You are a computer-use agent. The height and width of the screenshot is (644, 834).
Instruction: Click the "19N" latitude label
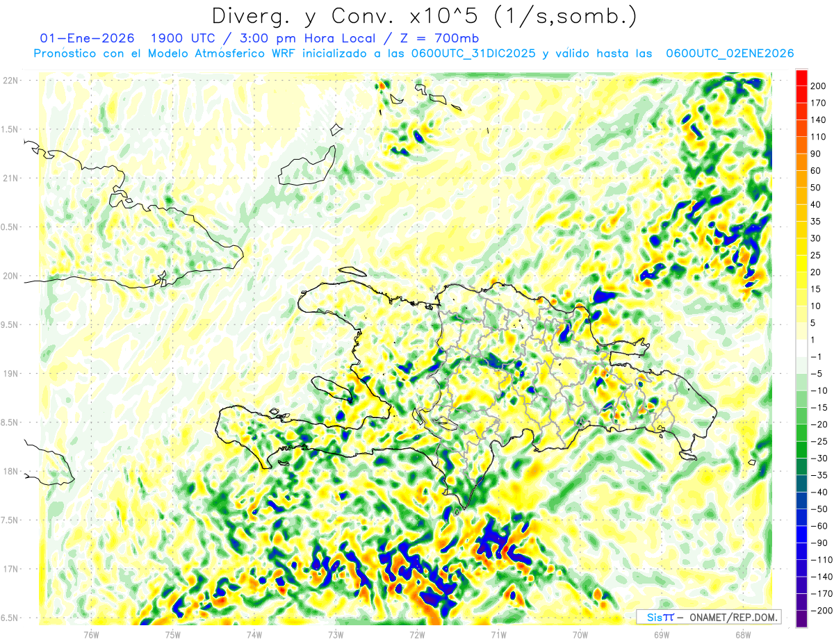click(10, 374)
